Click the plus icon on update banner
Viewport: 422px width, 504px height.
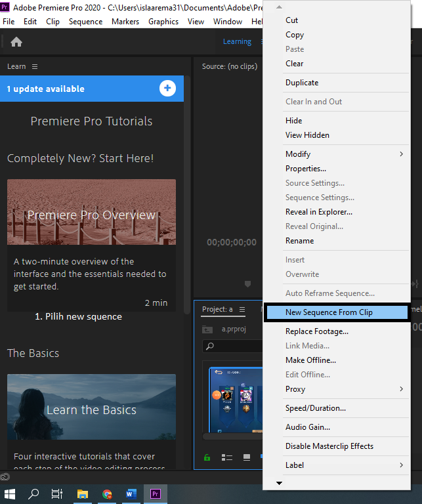click(167, 88)
